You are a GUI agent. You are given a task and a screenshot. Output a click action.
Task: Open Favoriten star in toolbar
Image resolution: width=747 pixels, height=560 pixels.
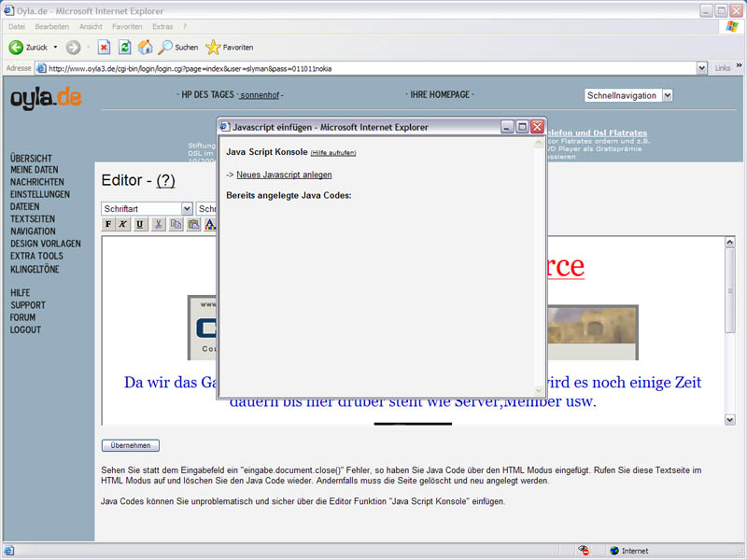click(229, 48)
